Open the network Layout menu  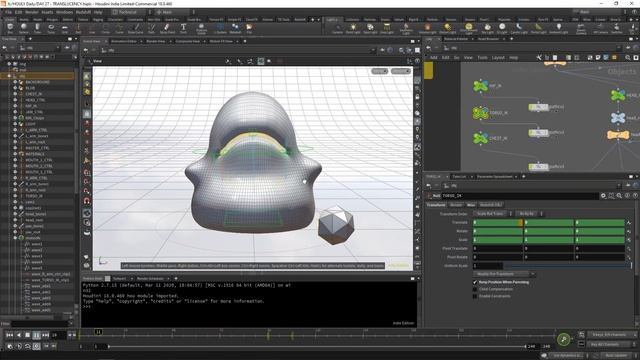[x=498, y=58]
